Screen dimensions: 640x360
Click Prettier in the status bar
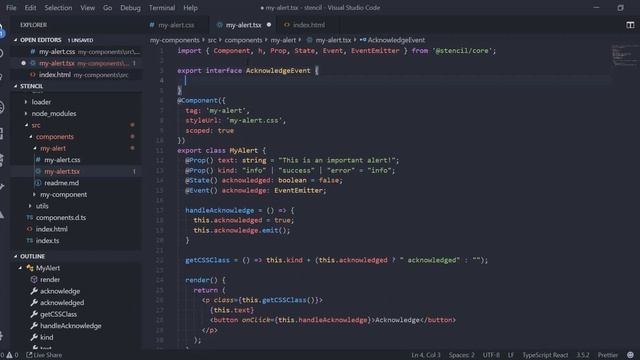pos(607,355)
